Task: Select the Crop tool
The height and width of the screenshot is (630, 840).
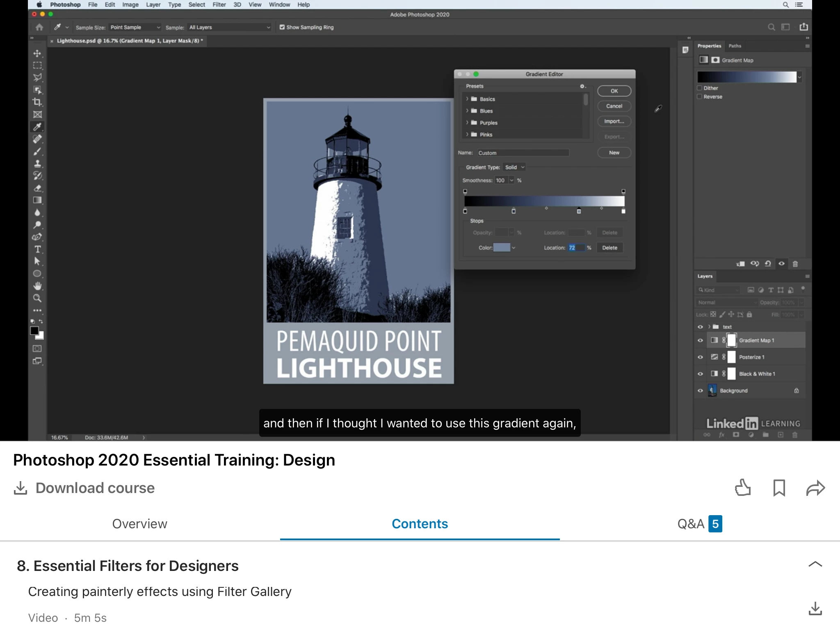Action: pos(37,102)
